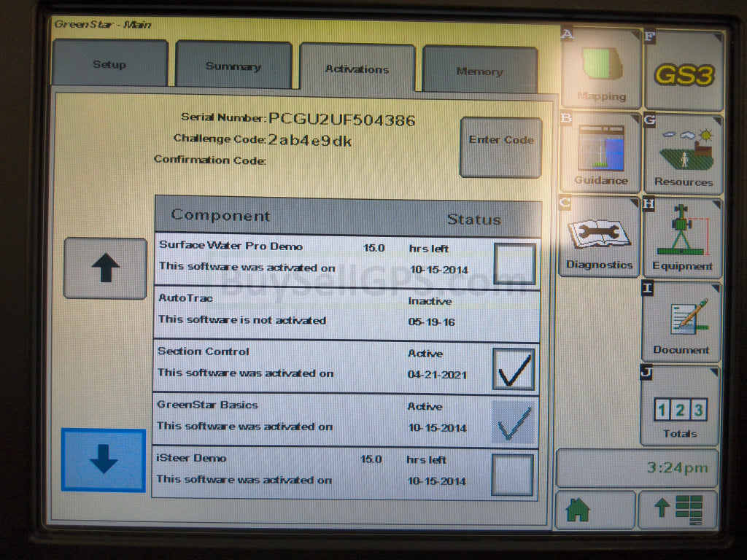Click the Confirmation Code label
Image resolution: width=747 pixels, height=560 pixels.
click(x=209, y=160)
